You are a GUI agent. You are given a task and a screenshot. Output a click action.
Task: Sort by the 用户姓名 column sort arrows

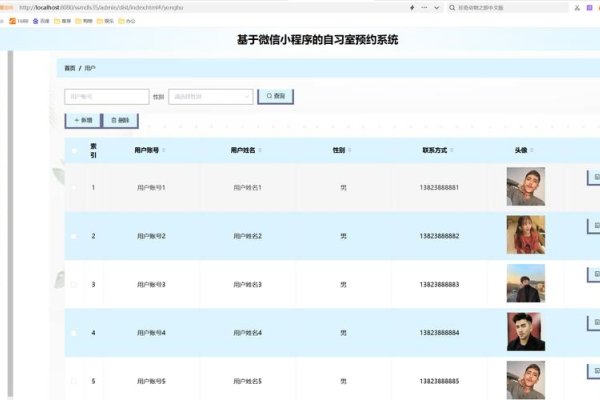[x=260, y=150]
